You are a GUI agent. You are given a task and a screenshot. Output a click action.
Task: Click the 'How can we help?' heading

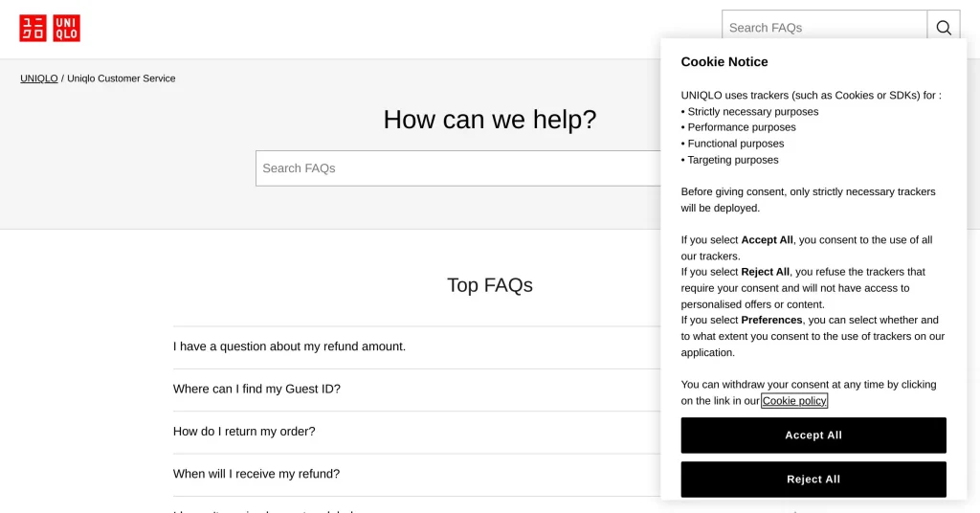[489, 120]
